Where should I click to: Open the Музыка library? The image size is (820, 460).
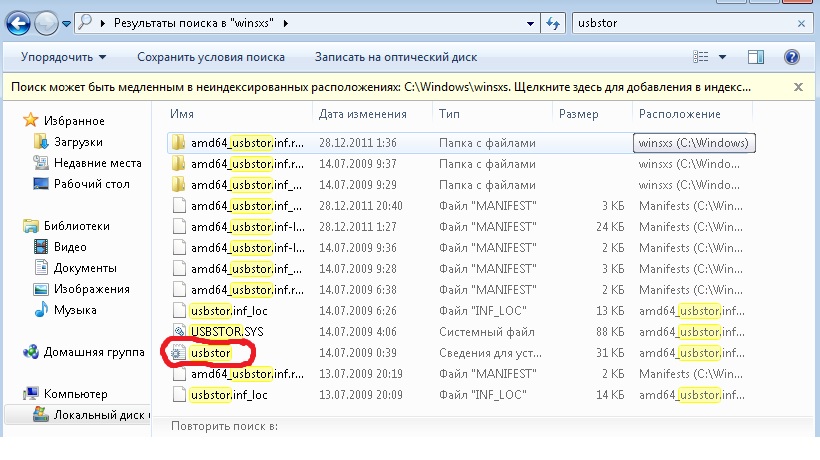tap(75, 310)
